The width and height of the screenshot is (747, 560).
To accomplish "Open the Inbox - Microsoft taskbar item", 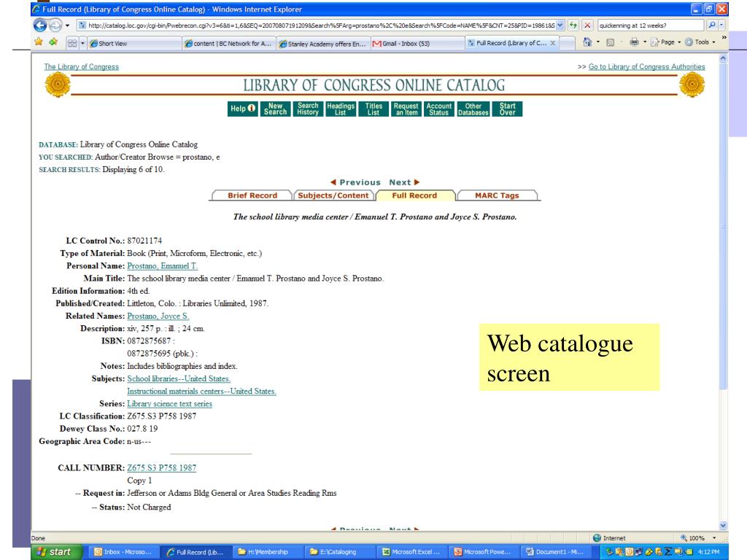I will point(124,552).
